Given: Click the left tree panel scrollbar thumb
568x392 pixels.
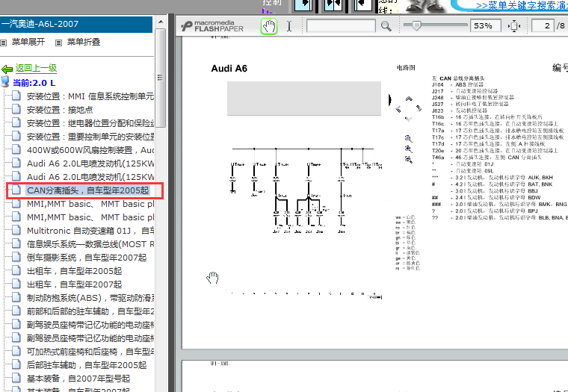Looking at the screenshot, I should 160,78.
